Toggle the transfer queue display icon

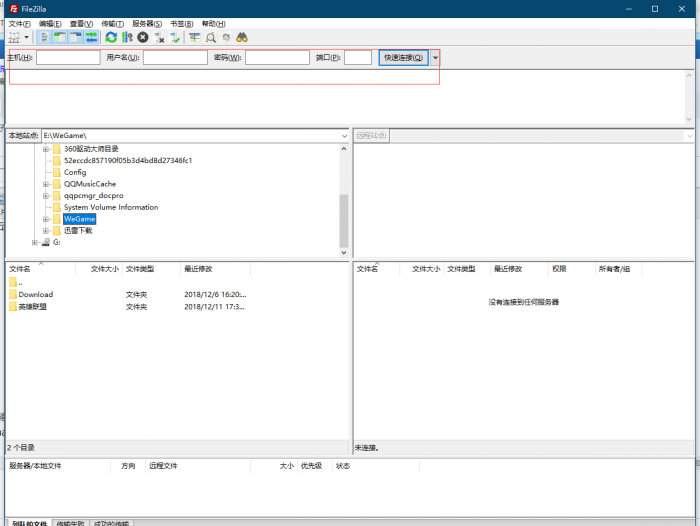[91, 37]
